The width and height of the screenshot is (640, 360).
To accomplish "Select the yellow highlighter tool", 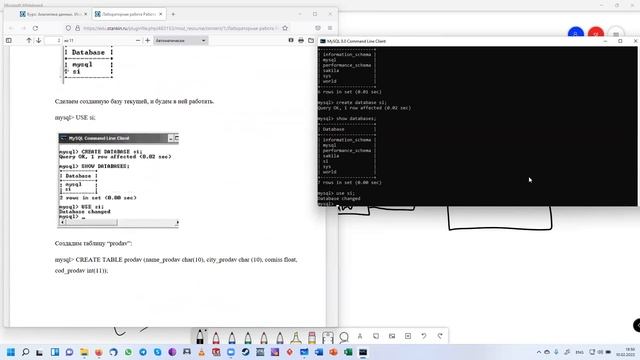I will 296,338.
